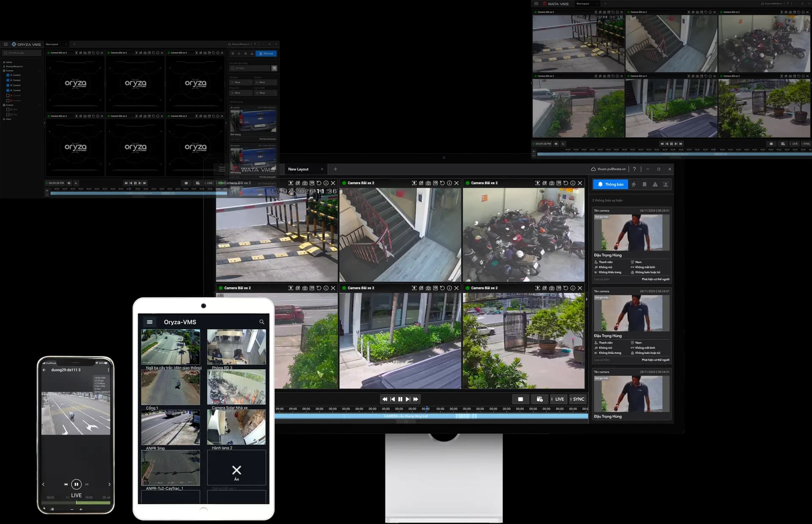Click main window timeline recording bar
Image resolution: width=812 pixels, height=524 pixels.
pos(431,416)
